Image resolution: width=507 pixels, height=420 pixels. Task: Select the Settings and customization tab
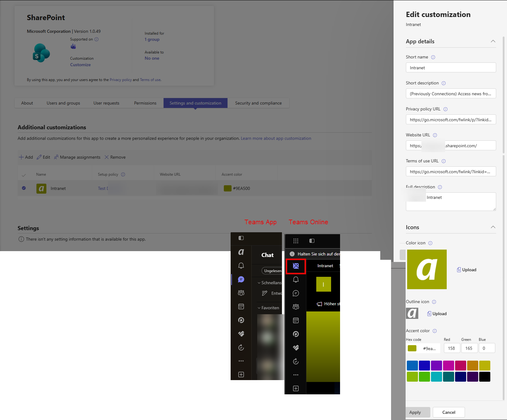(195, 103)
